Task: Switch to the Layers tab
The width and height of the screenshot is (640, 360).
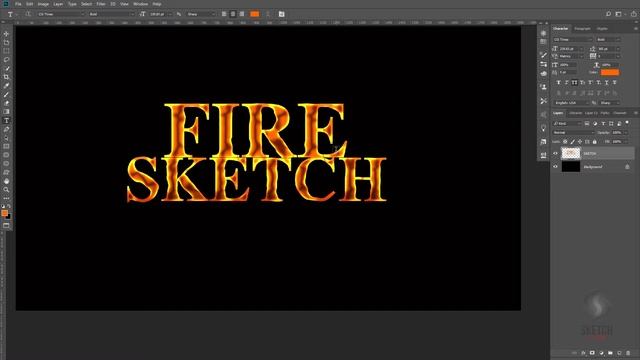Action: tap(558, 113)
